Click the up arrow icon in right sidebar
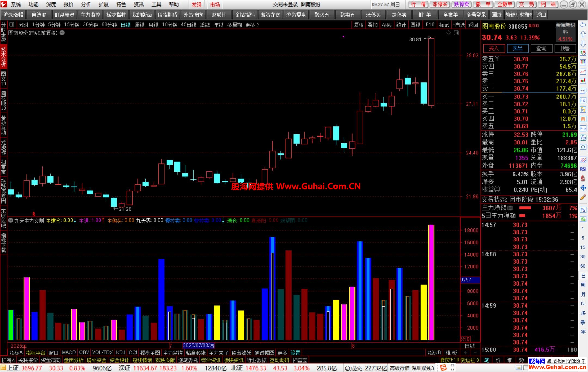Image resolution: width=588 pixels, height=372 pixels. pyautogui.click(x=583, y=34)
